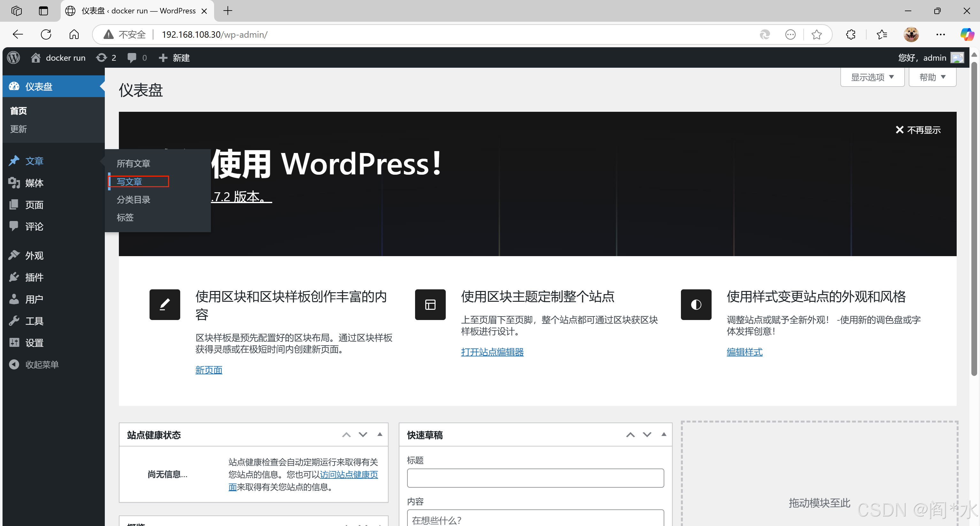Screen dimensions: 980x526
Task: Expand the 显示选项 screen options dropdown
Action: [872, 77]
